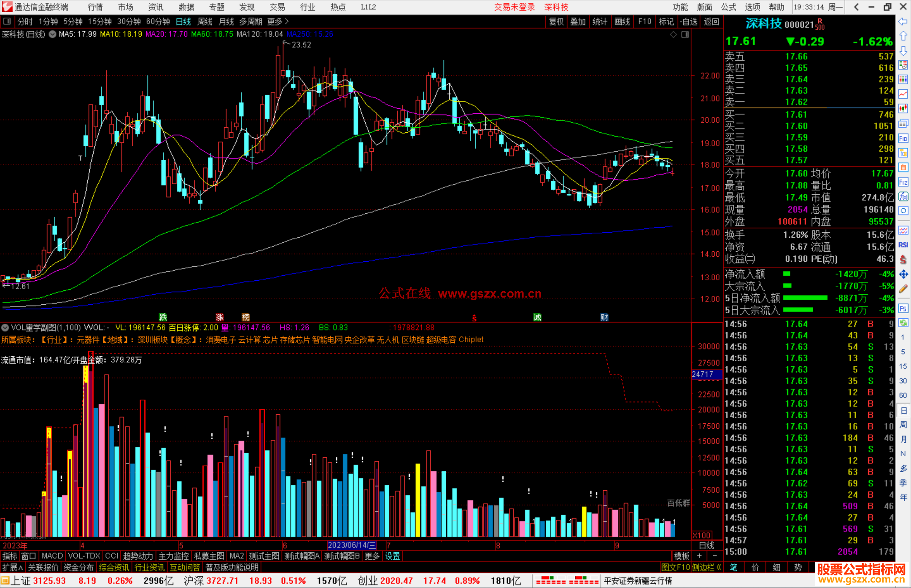The height and width of the screenshot is (588, 911).
Task: Toggle the round marker beside 深科技(日线)
Action: point(52,35)
